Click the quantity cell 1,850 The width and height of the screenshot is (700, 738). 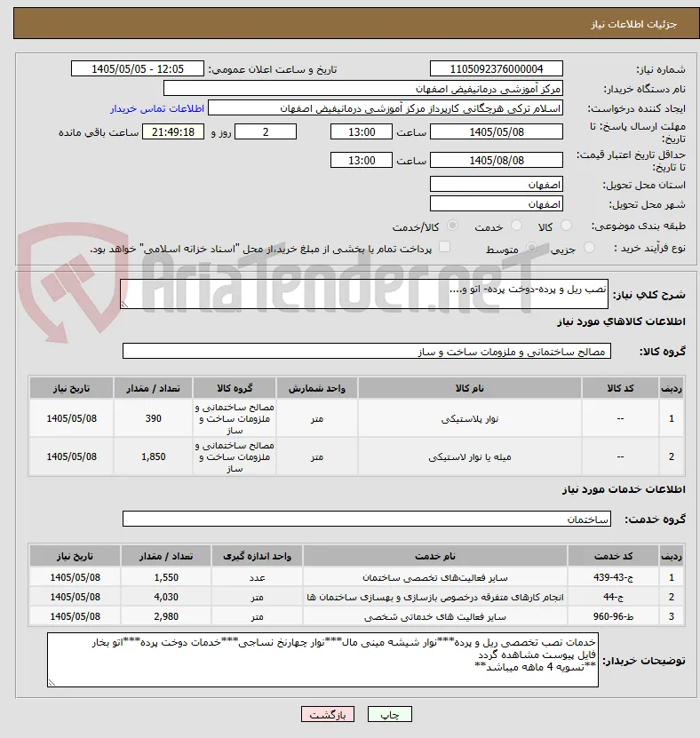[x=153, y=456]
